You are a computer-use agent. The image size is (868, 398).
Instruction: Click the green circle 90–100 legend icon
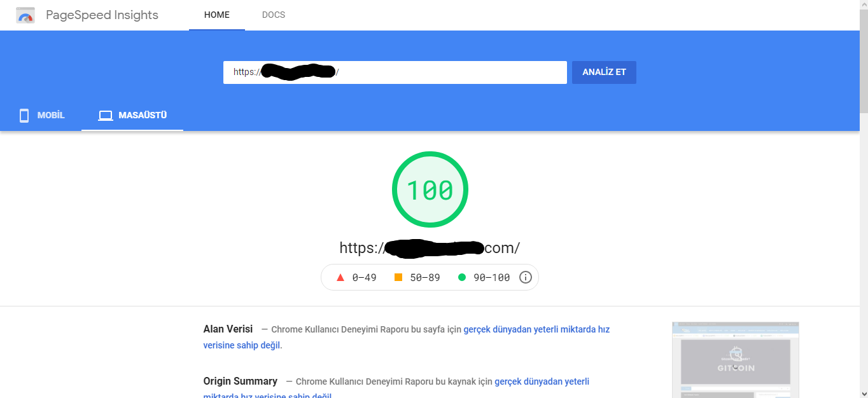[462, 277]
